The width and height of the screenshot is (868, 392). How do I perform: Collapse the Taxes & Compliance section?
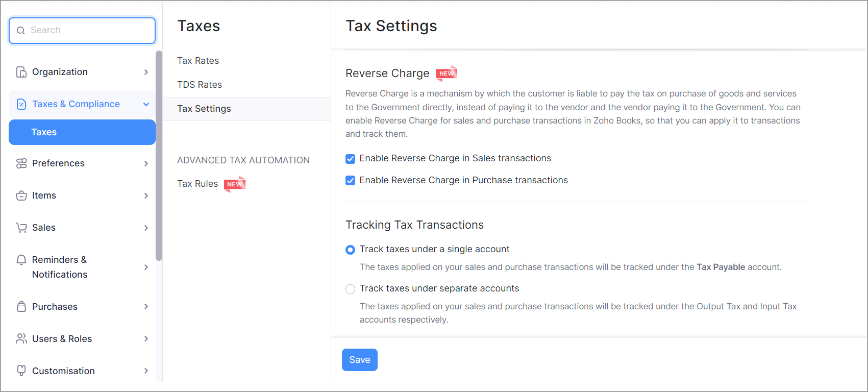click(x=146, y=104)
